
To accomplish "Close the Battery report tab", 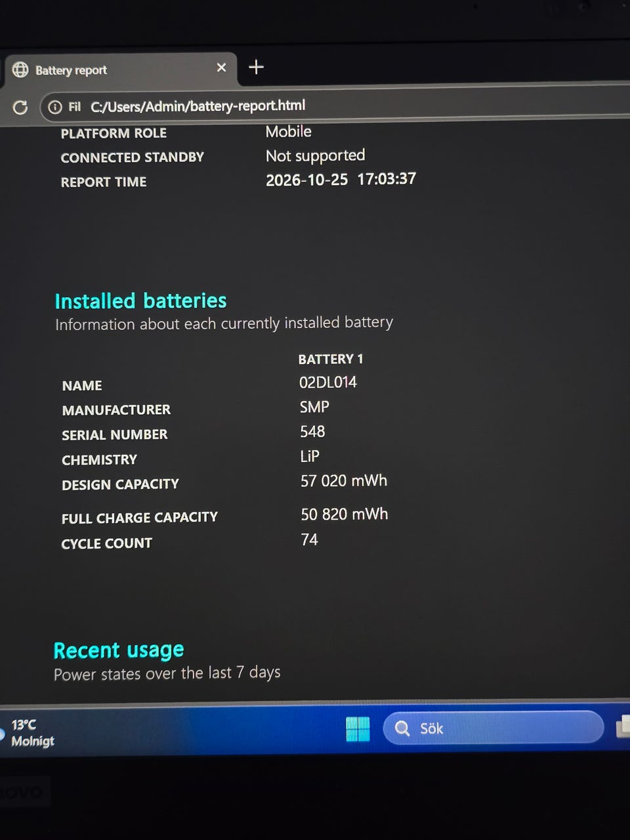I will click(221, 68).
